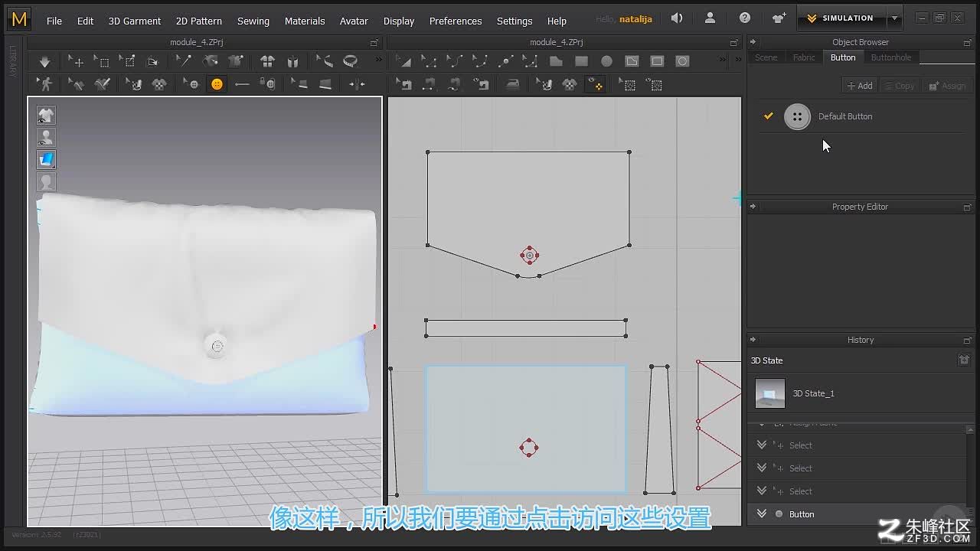Select the tape measure ring icon

[x=351, y=61]
